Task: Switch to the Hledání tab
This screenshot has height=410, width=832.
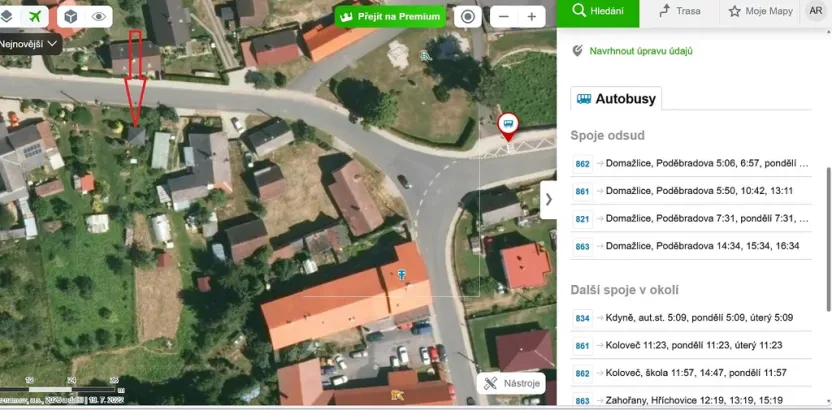Action: (x=598, y=11)
